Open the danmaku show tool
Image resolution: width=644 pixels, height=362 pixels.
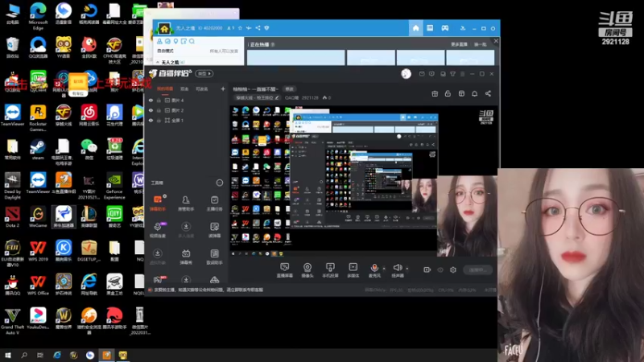(x=186, y=256)
